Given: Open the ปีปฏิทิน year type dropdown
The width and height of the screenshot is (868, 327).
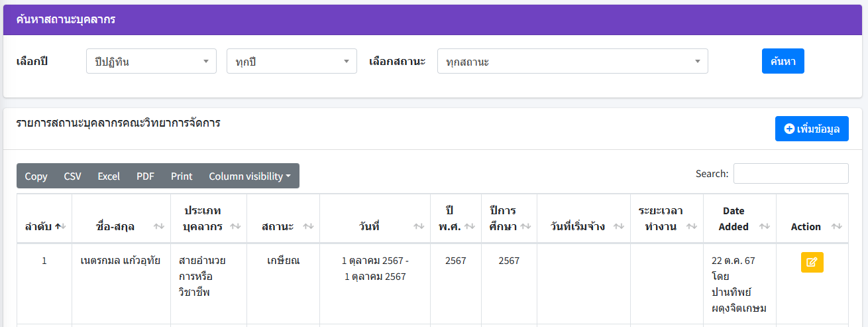Looking at the screenshot, I should pos(151,61).
